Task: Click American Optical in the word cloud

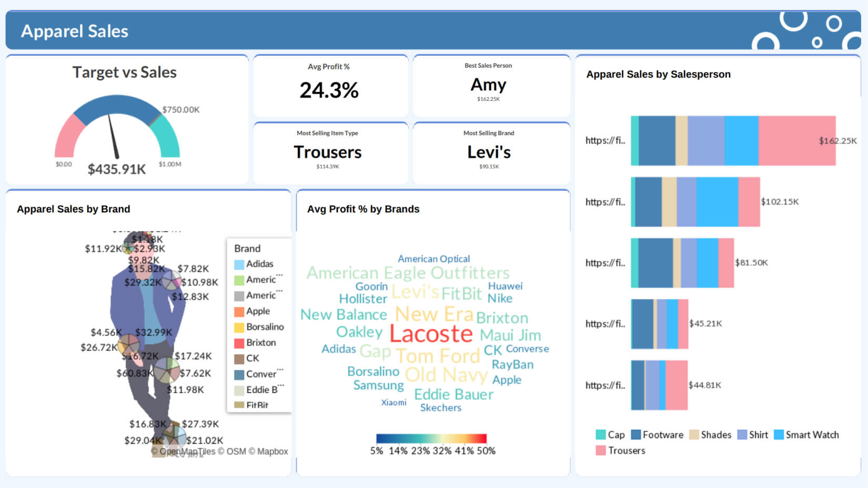Action: 433,259
